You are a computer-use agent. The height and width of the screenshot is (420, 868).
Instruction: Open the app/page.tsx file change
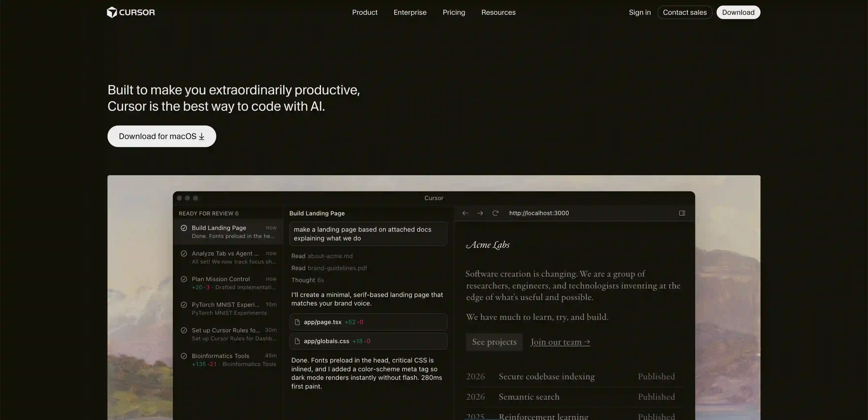pyautogui.click(x=368, y=322)
